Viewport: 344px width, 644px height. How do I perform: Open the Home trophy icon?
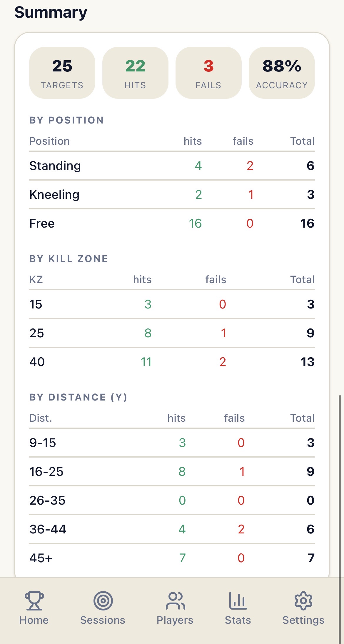(x=34, y=600)
